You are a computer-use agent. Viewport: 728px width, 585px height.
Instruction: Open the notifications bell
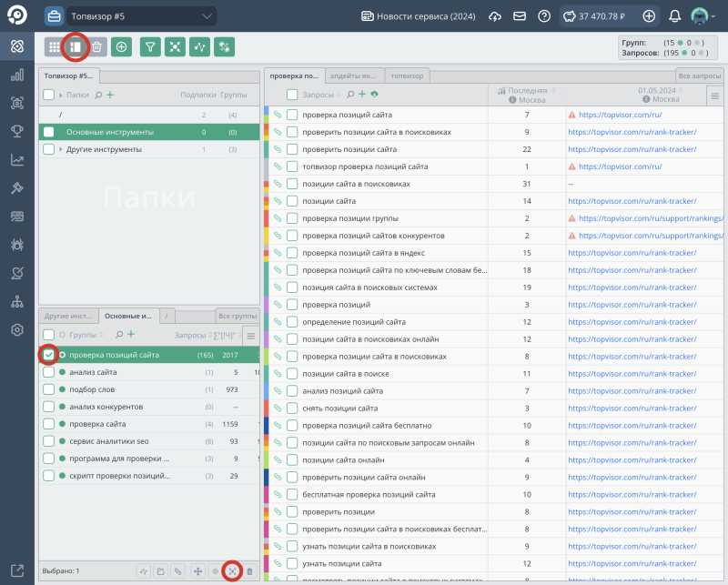tap(674, 16)
